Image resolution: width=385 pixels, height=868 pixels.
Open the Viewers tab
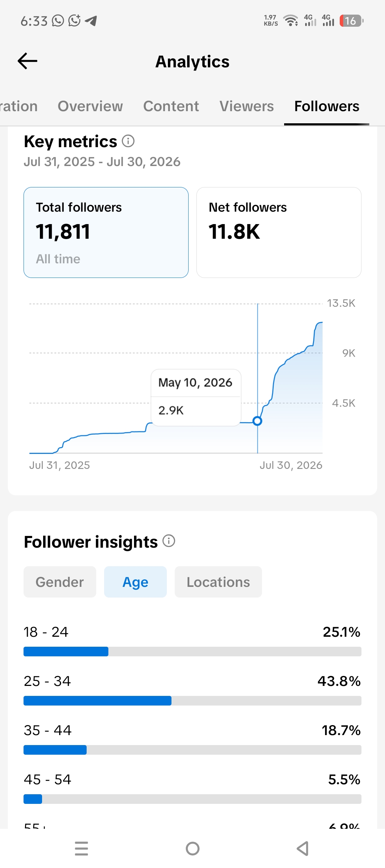[247, 106]
